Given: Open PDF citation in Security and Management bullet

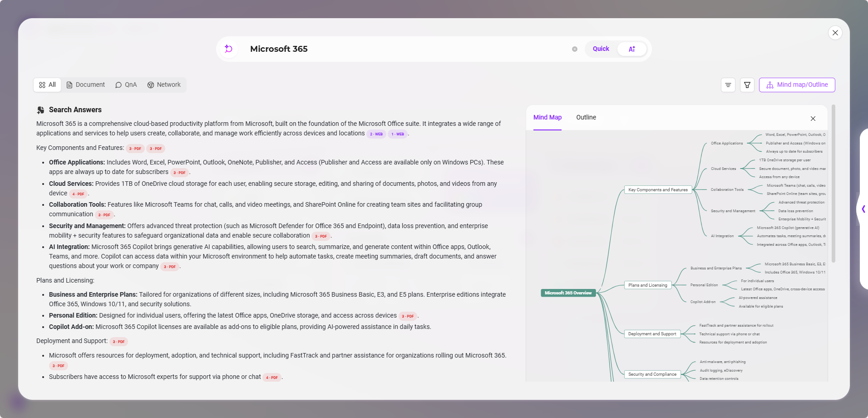Looking at the screenshot, I should point(321,236).
